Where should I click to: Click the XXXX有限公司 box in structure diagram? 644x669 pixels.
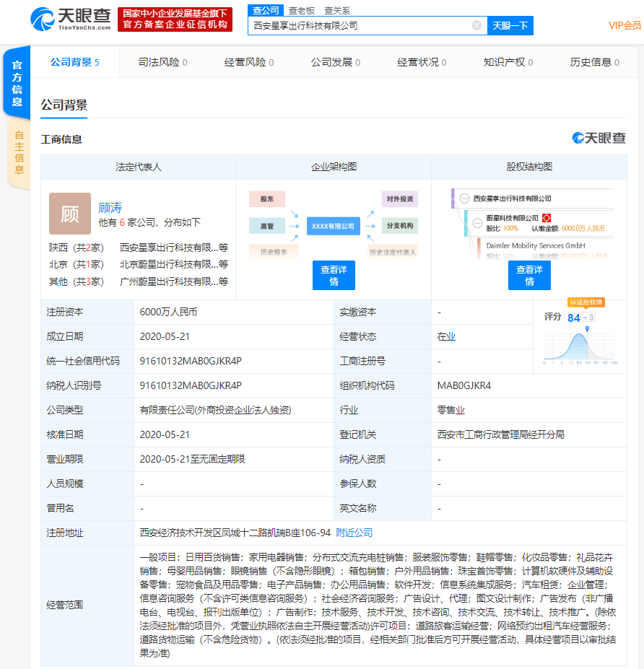(333, 226)
